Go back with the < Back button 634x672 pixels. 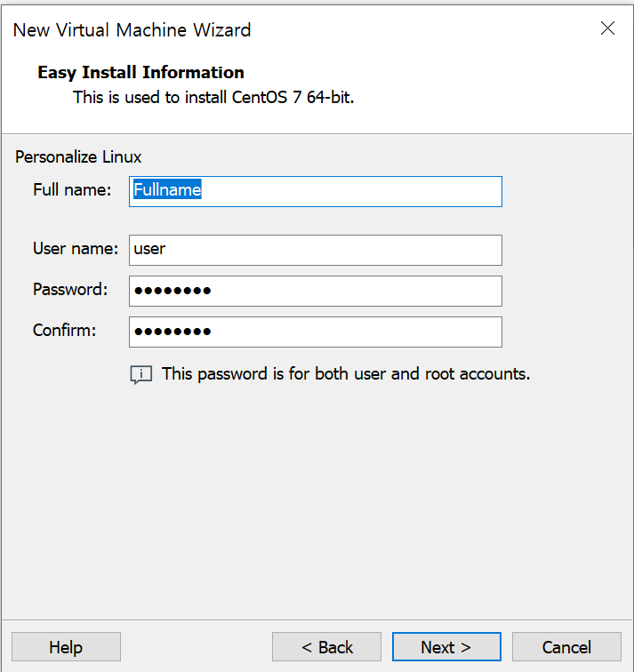coord(326,647)
